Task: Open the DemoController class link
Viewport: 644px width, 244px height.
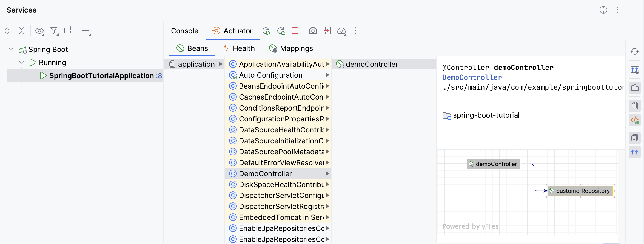Action: (x=472, y=77)
